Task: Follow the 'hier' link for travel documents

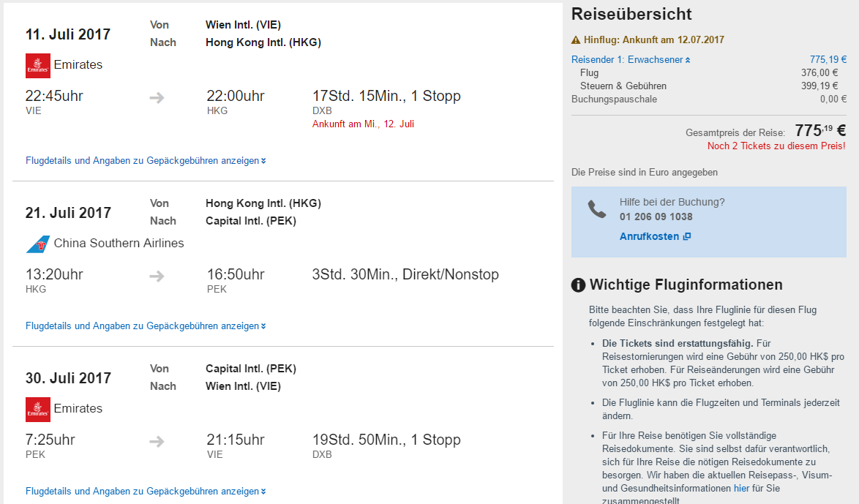Action: [x=741, y=488]
